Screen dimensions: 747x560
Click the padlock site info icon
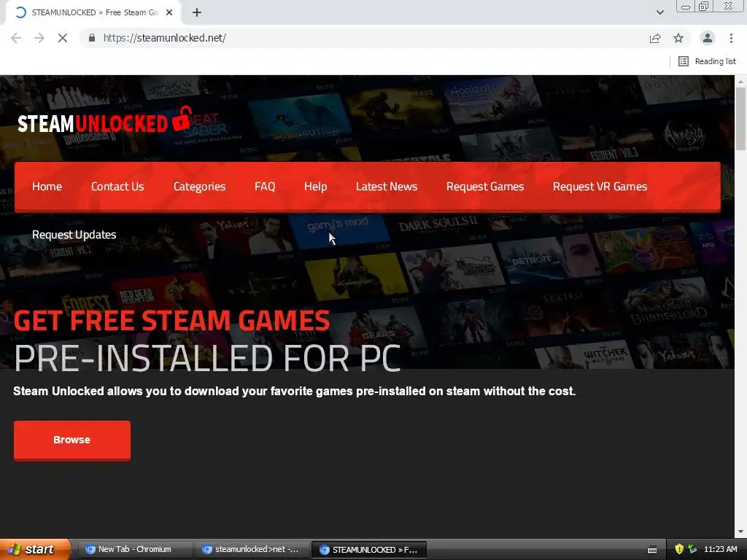(x=92, y=38)
